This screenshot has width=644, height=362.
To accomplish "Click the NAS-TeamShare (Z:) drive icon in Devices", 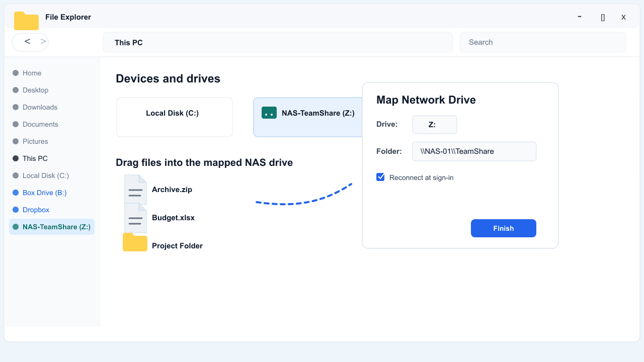I will click(x=269, y=113).
